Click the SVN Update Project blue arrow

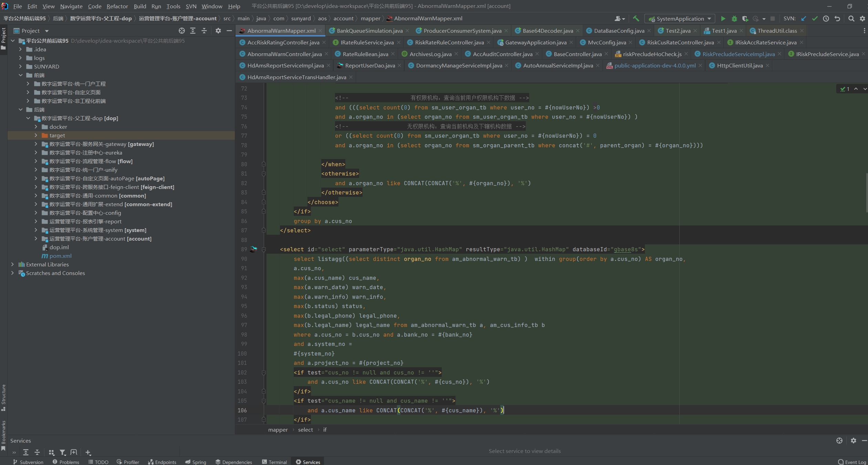click(x=804, y=19)
